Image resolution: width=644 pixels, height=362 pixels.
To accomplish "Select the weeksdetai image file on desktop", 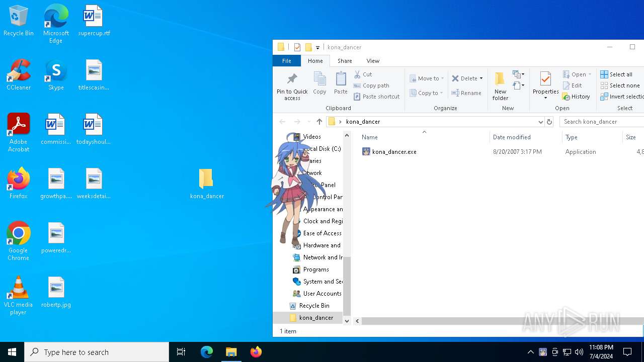I will coord(94,184).
